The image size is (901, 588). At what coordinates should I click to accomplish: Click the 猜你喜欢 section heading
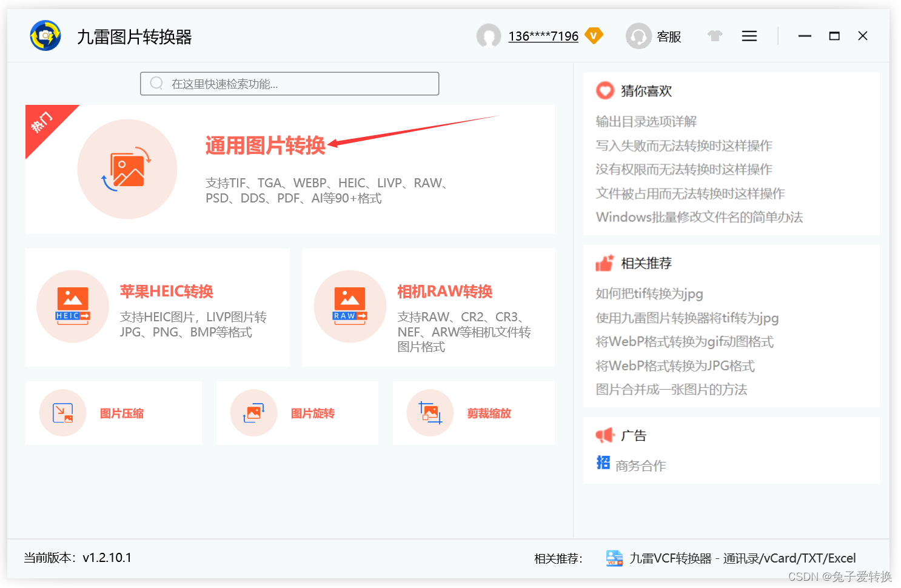coord(646,91)
